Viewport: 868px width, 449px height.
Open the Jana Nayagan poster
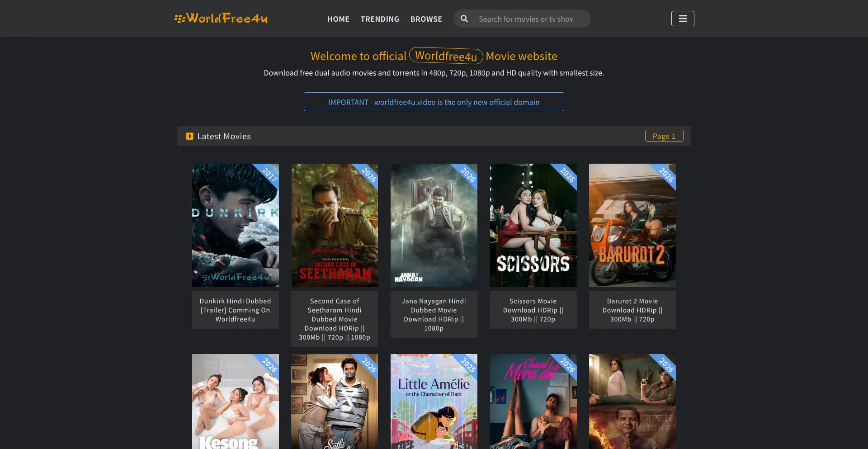434,225
